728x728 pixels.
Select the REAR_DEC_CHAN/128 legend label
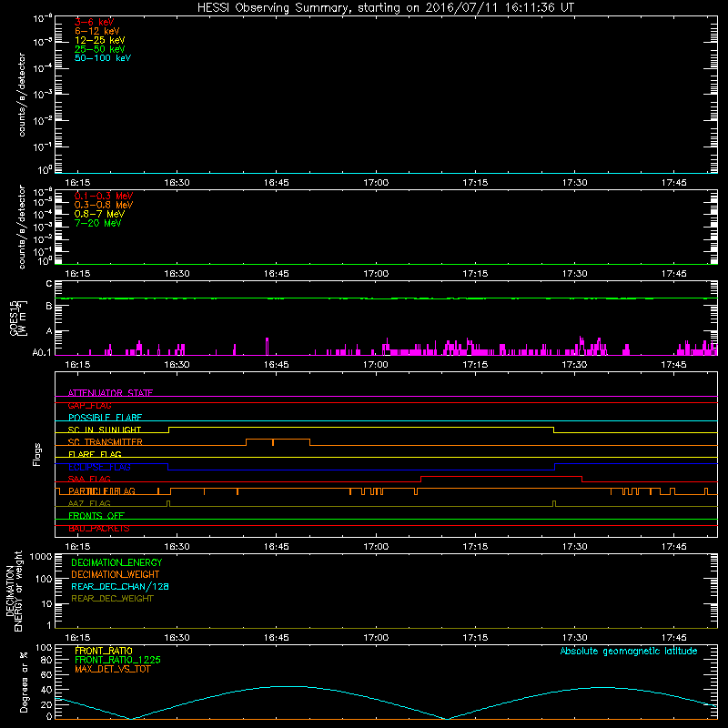point(120,587)
